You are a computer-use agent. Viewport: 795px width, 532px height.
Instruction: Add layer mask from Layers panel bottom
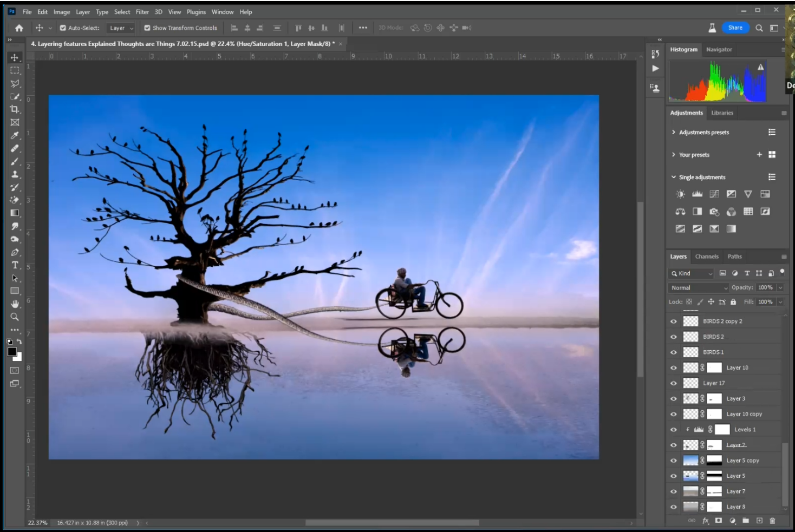[719, 521]
